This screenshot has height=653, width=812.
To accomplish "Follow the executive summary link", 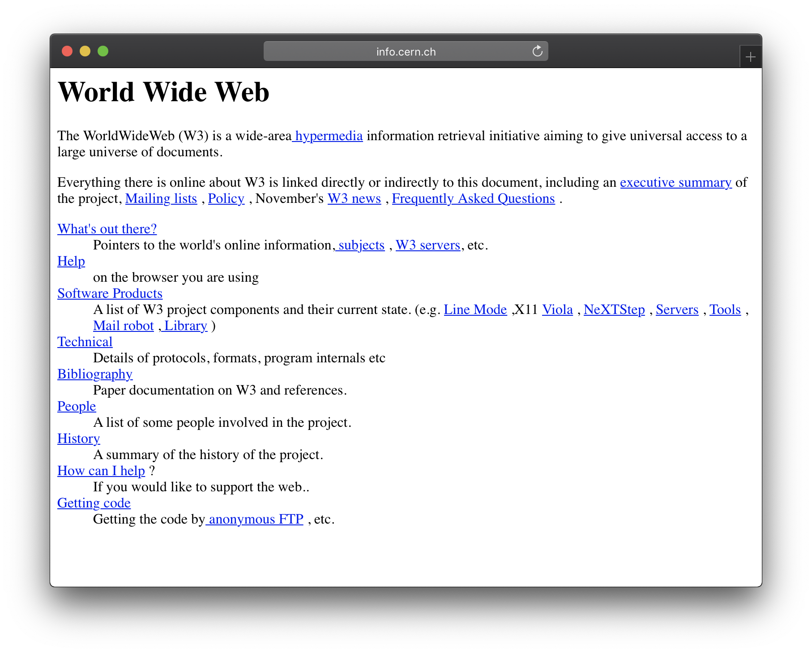I will [x=675, y=182].
